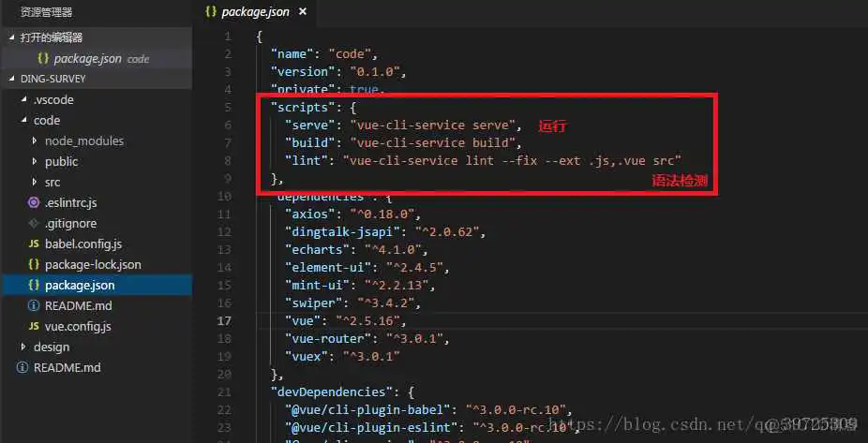Image resolution: width=868 pixels, height=443 pixels.
Task: Collapse the 打开的编辑器 section
Action: click(12, 37)
